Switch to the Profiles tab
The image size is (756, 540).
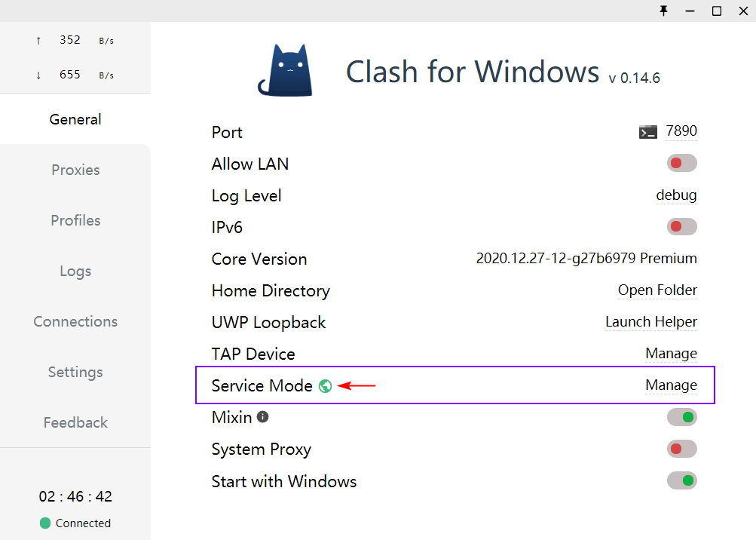tap(75, 220)
